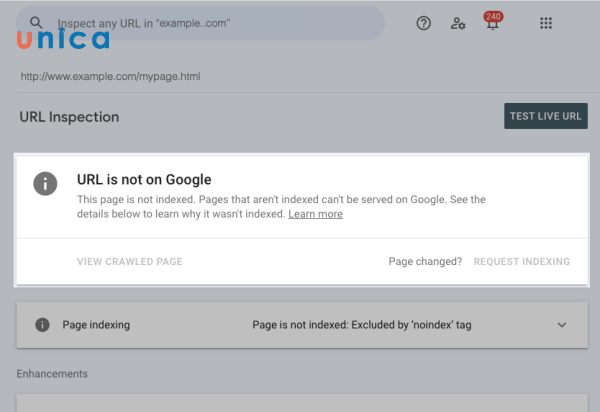600x412 pixels.
Task: Click the 'Page changed?' text
Action: coord(425,262)
